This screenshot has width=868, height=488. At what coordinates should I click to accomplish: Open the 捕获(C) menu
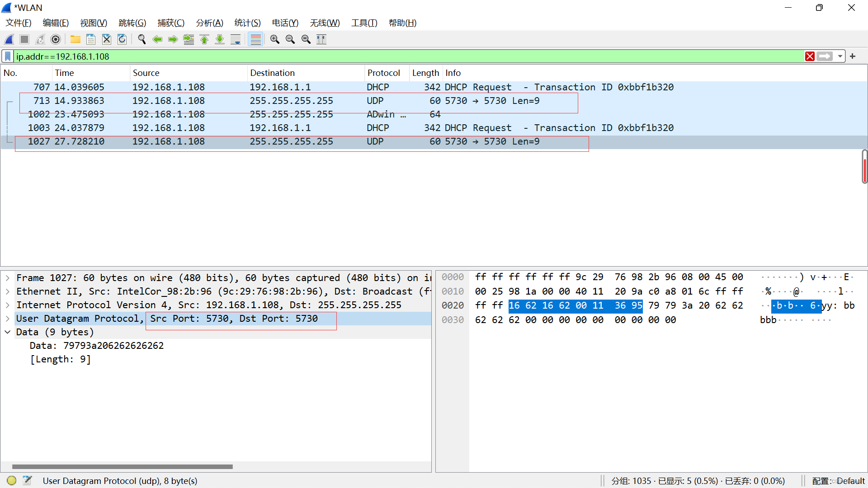pos(171,23)
